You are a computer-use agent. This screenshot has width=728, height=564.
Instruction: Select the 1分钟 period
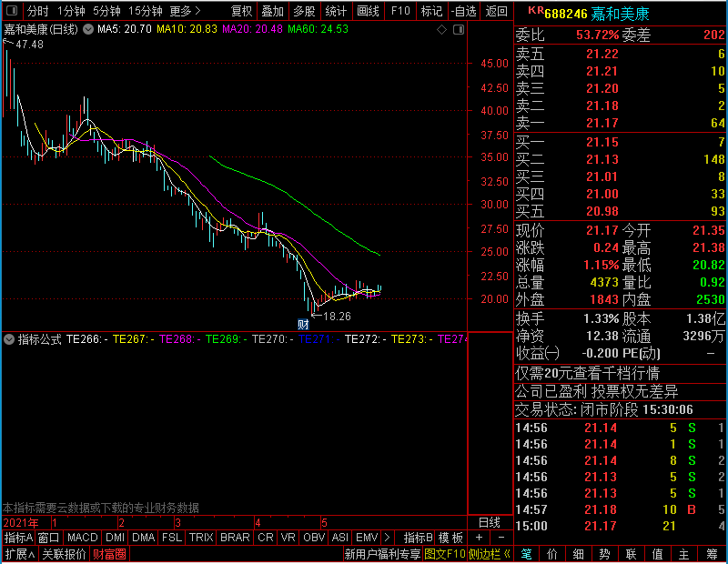[x=71, y=11]
